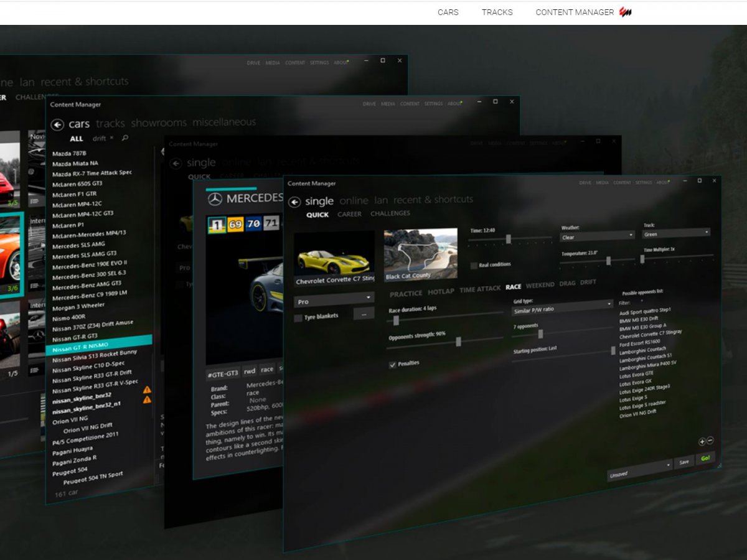
Task: Click the warning icon beside nissan_skyline_bnr32_n1
Action: point(147,399)
